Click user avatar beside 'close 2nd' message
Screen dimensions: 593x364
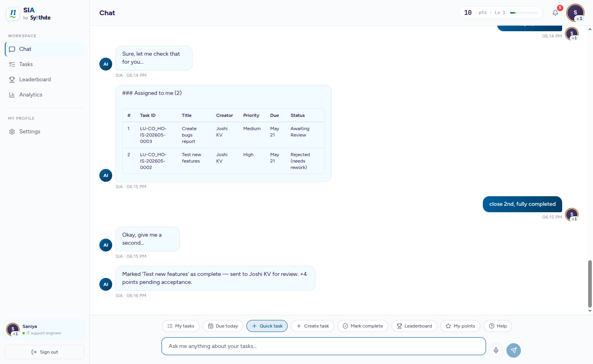click(x=572, y=215)
